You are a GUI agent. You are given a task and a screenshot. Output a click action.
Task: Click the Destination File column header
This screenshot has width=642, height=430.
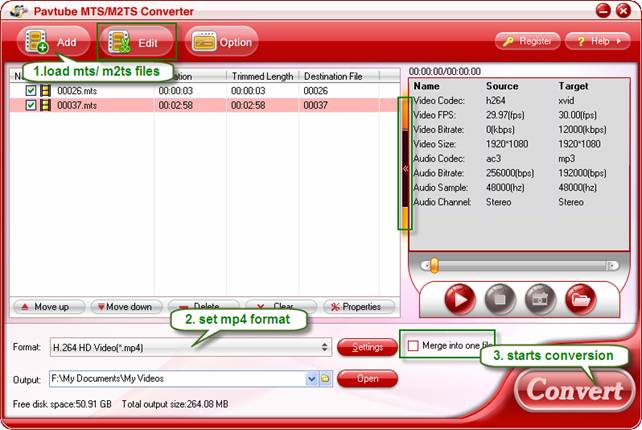coord(333,76)
